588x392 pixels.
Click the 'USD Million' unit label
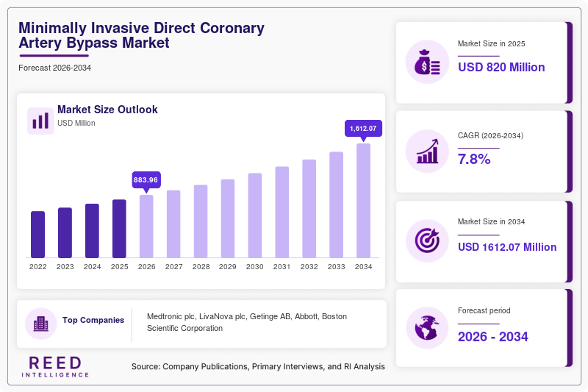pyautogui.click(x=76, y=123)
